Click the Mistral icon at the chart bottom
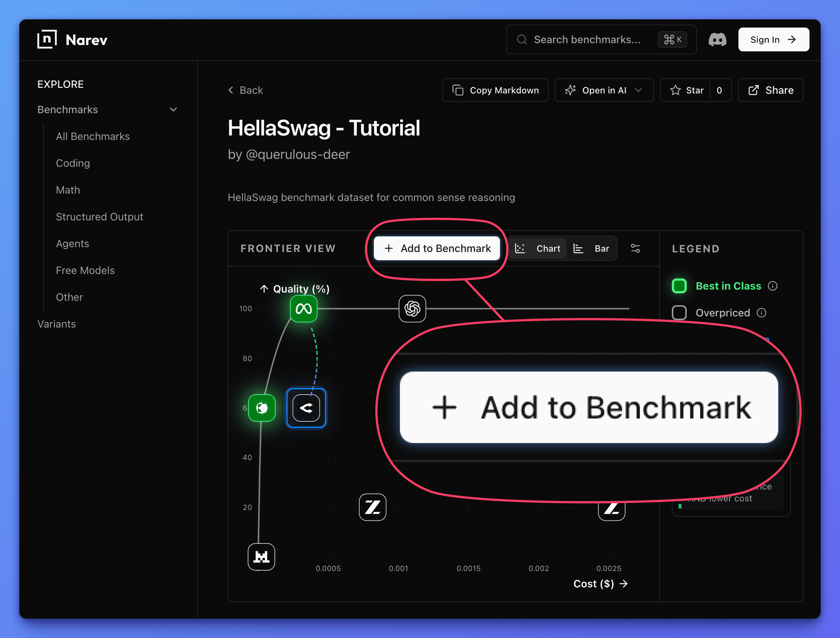The height and width of the screenshot is (638, 840). click(261, 556)
